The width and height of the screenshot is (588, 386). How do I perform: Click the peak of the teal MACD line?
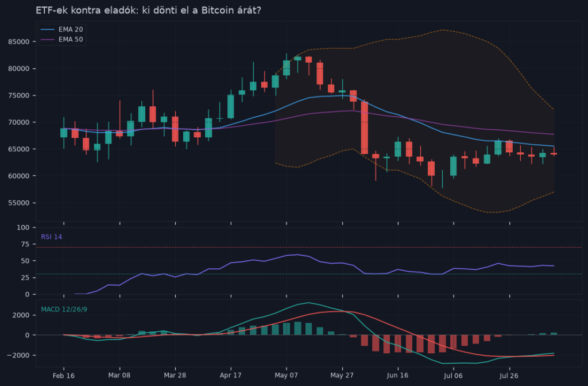coord(308,303)
